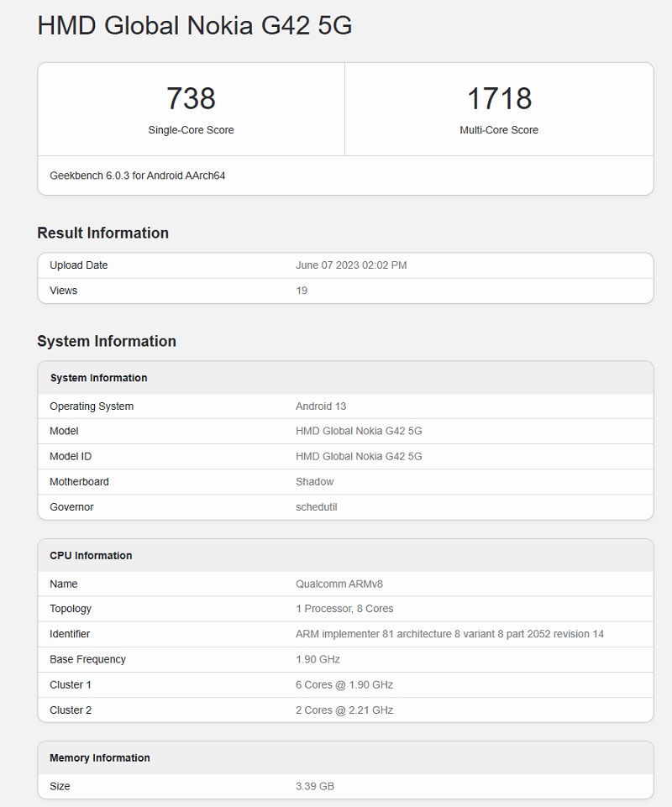
Task: Select the Identifier value in CPU Information
Action: pyautogui.click(x=447, y=634)
